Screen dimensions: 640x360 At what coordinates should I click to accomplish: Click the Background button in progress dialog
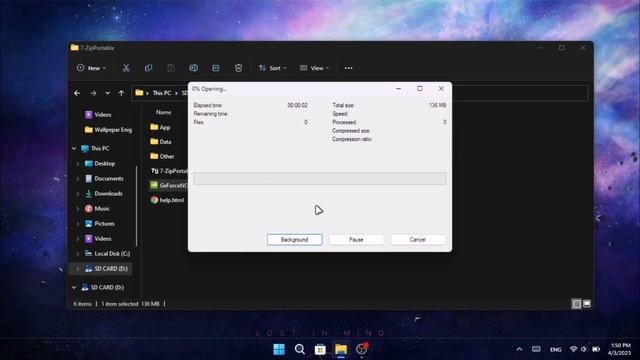(x=294, y=240)
